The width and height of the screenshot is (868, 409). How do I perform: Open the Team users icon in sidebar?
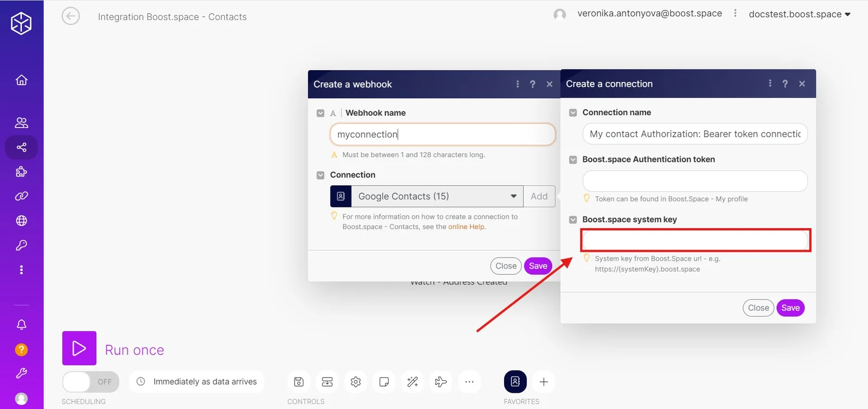(x=21, y=123)
